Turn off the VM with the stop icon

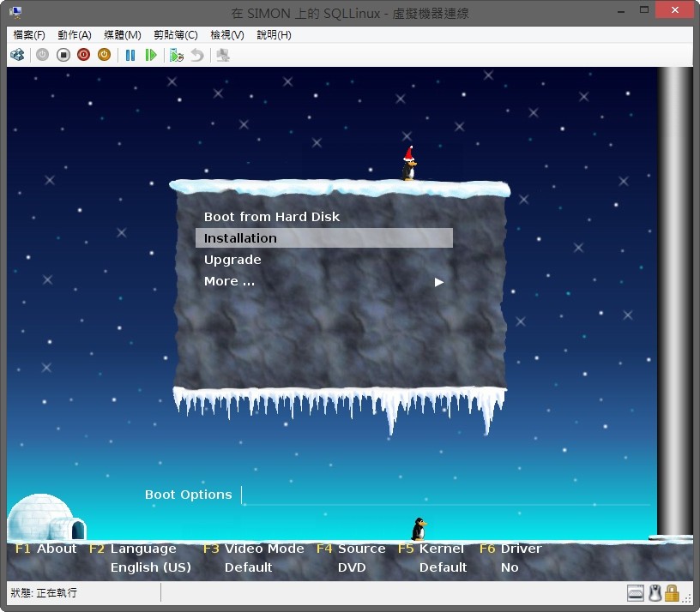click(x=63, y=55)
